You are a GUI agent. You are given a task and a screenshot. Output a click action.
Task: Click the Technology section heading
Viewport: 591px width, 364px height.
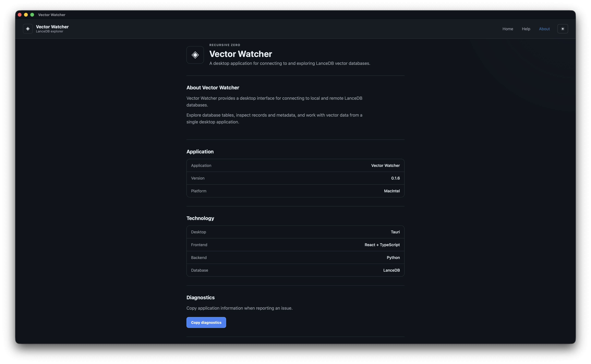[x=200, y=218]
